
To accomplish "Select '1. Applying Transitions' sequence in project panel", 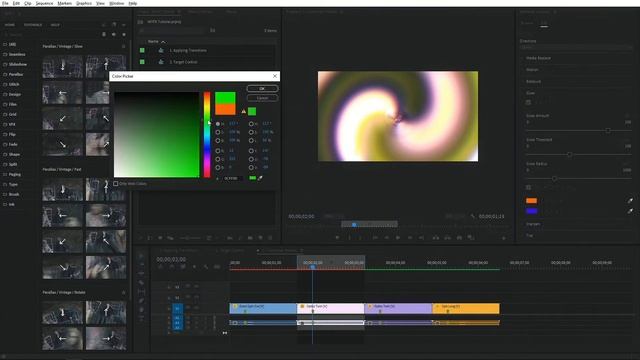I will [x=188, y=51].
